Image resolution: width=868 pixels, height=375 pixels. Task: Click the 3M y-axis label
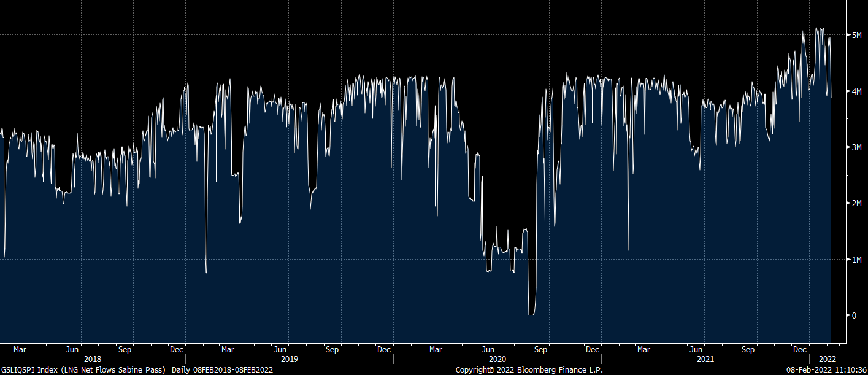856,147
